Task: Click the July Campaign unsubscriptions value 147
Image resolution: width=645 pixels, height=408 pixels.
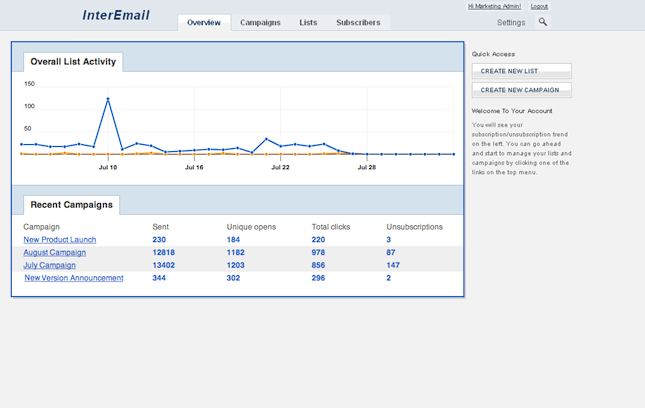Action: point(393,266)
